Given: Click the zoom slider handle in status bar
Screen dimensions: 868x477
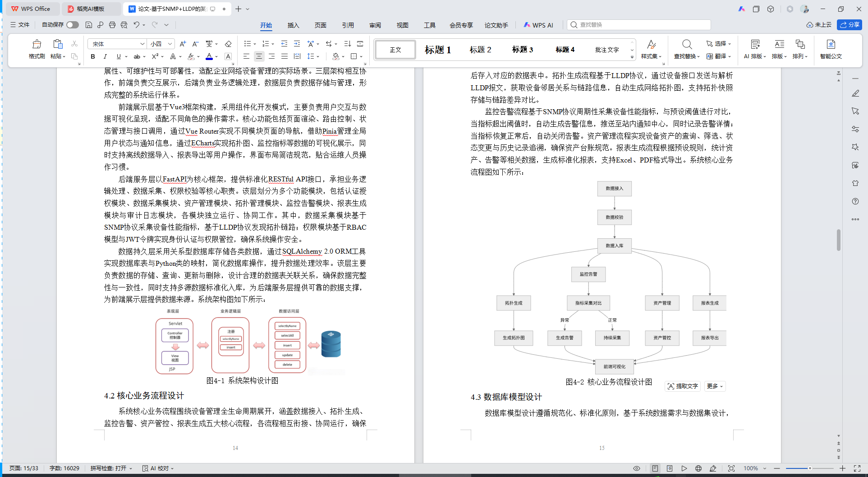Looking at the screenshot, I should 810,468.
